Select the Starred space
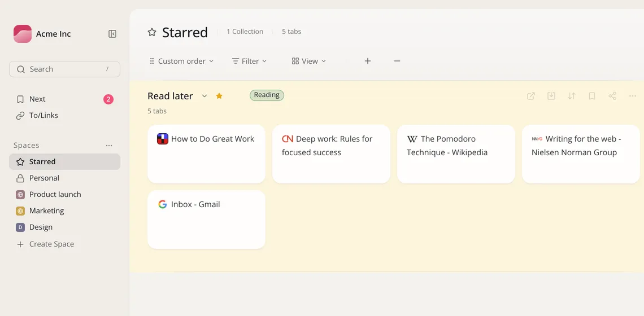 (x=64, y=162)
